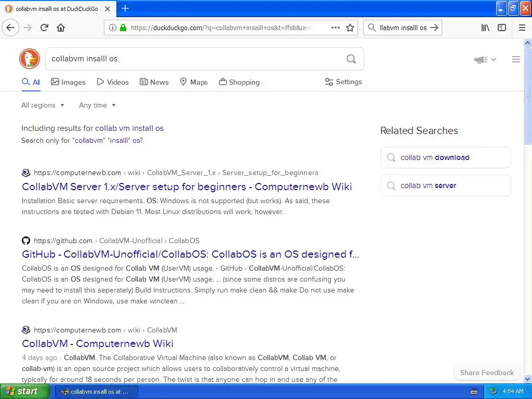Viewport: 532px width, 399px height.
Task: Click 'collab vm install os' corrected link
Action: [129, 128]
